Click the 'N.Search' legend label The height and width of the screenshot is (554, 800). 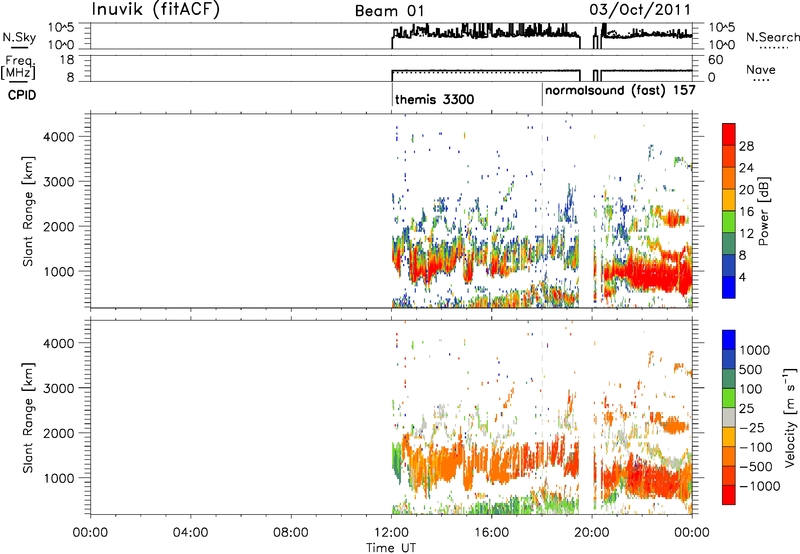tap(772, 37)
